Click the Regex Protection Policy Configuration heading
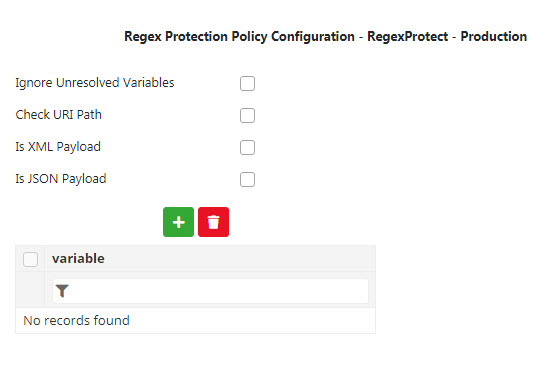This screenshot has height=367, width=555. point(239,36)
